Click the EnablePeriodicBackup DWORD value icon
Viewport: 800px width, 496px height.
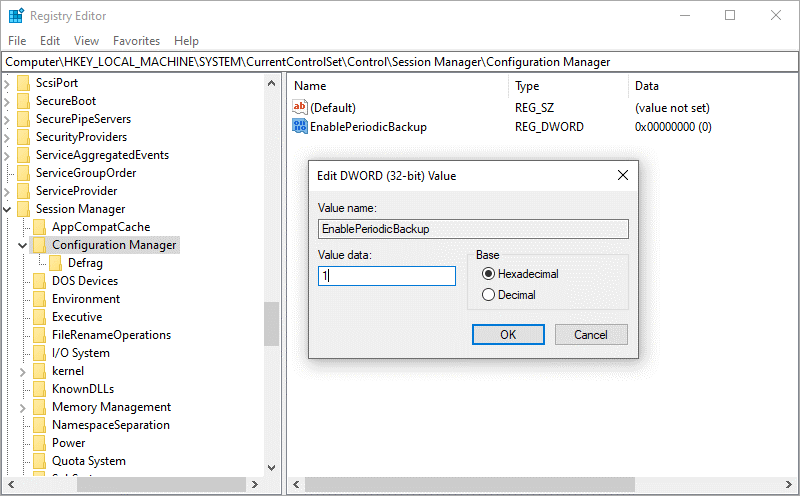pos(299,126)
